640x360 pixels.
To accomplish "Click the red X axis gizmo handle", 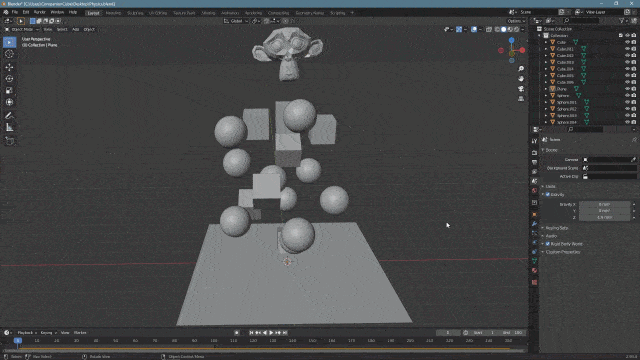I will point(522,50).
